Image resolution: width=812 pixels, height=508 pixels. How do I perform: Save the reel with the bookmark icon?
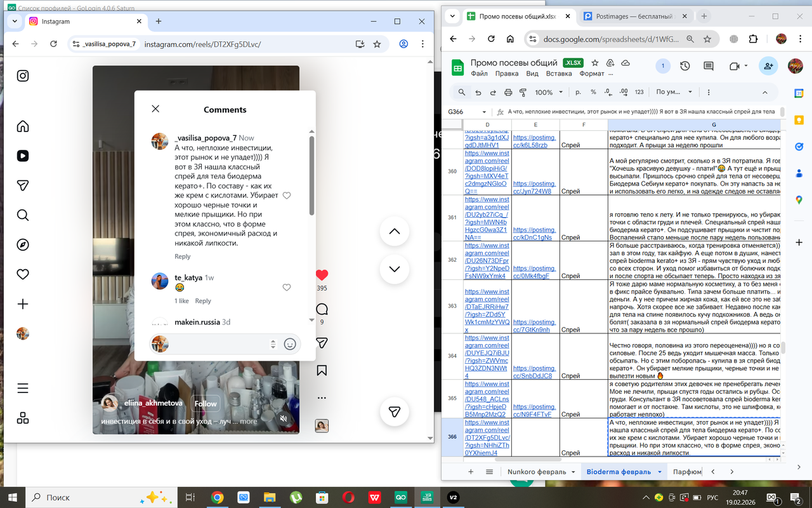point(322,370)
